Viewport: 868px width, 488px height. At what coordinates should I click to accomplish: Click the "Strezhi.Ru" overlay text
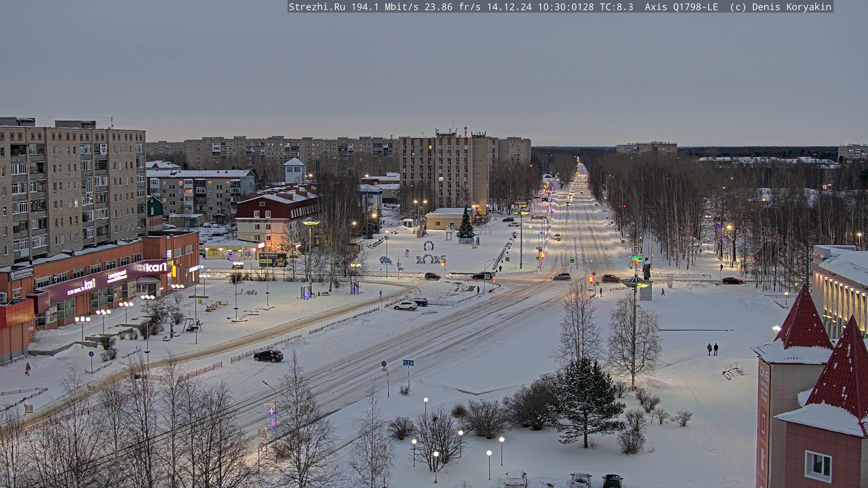317,7
